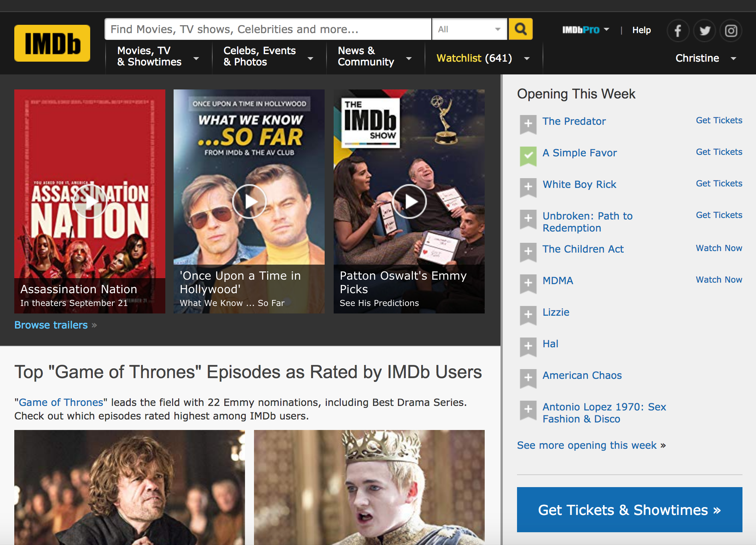Focus the Find Movies search field
This screenshot has width=756, height=545.
(268, 29)
